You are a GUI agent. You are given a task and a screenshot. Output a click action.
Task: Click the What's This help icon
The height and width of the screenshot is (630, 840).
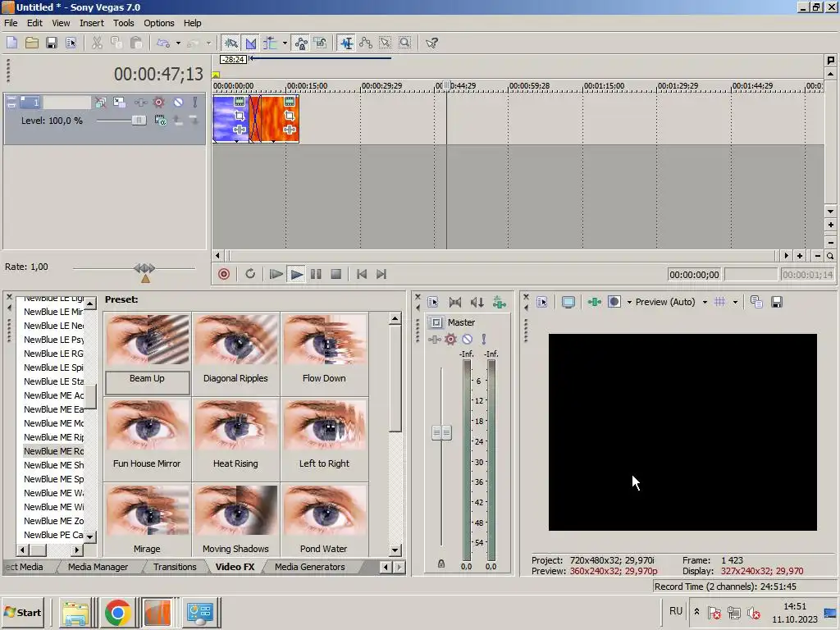[x=431, y=43]
